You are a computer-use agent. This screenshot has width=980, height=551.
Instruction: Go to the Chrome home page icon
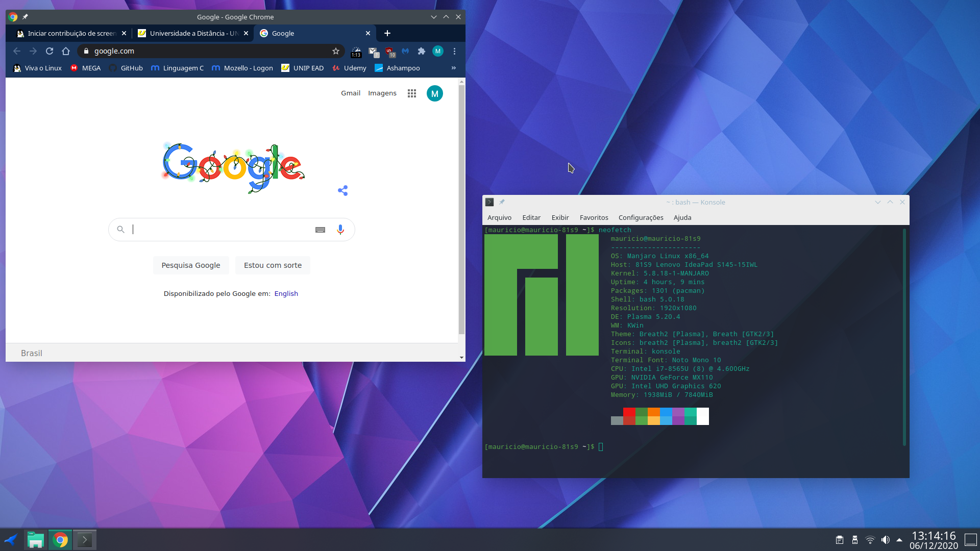point(66,51)
